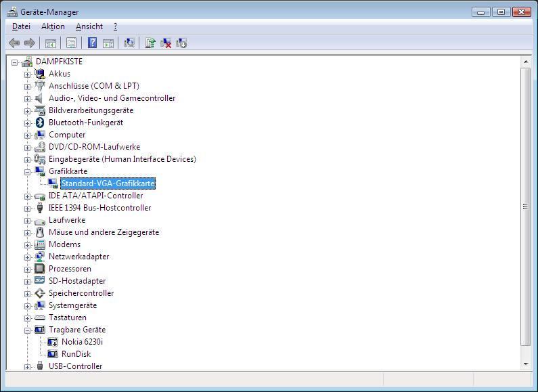Select the RunDisk device label
This screenshot has height=392, width=538.
click(76, 354)
